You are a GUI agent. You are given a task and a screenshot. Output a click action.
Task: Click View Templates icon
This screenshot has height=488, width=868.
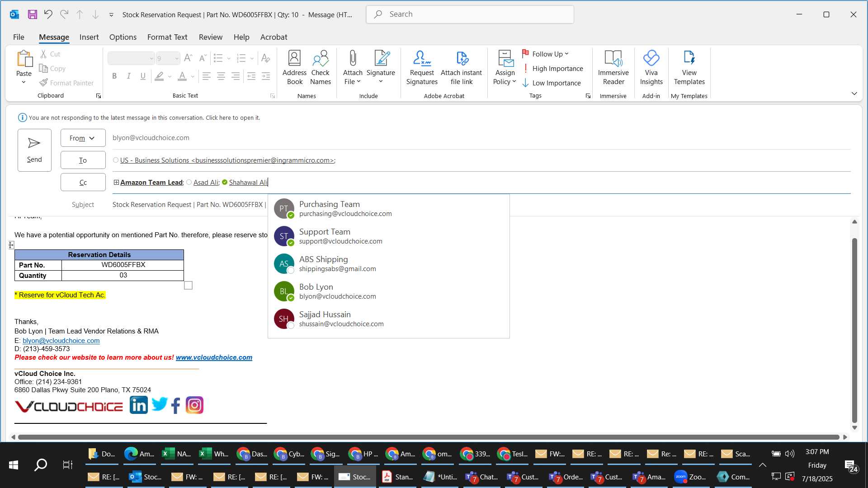pos(689,68)
